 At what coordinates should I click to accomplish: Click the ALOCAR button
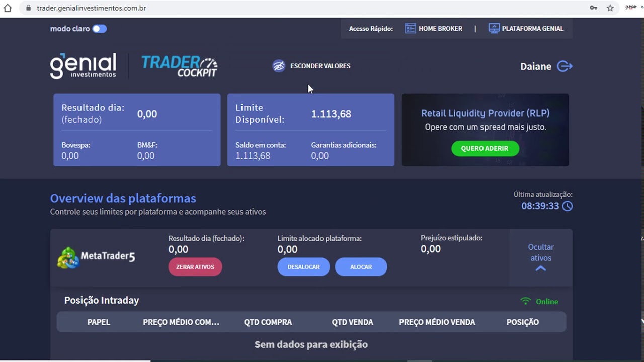tap(361, 267)
